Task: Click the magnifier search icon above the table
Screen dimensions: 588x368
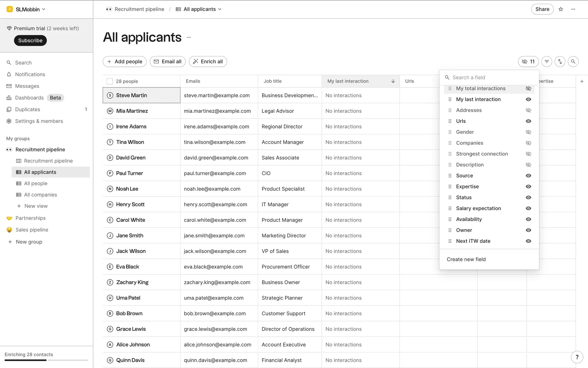Action: click(x=573, y=62)
